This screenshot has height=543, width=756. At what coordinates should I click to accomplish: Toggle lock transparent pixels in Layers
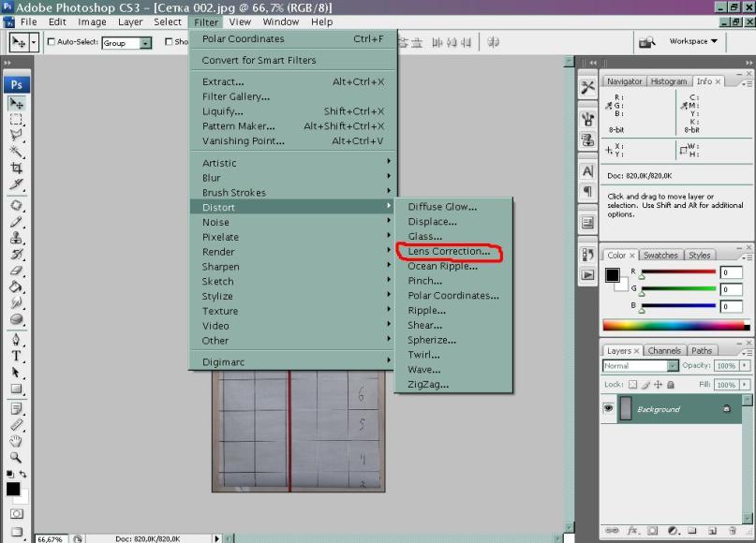633,385
